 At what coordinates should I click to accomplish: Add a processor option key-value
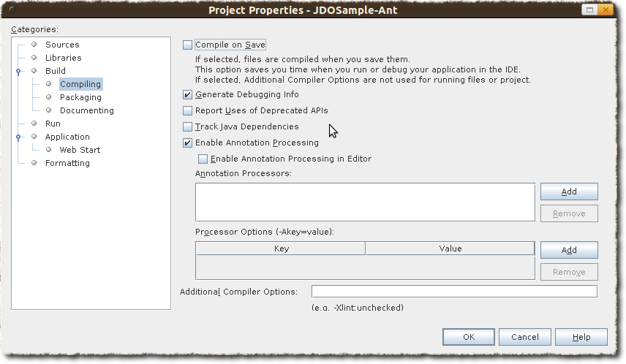569,250
